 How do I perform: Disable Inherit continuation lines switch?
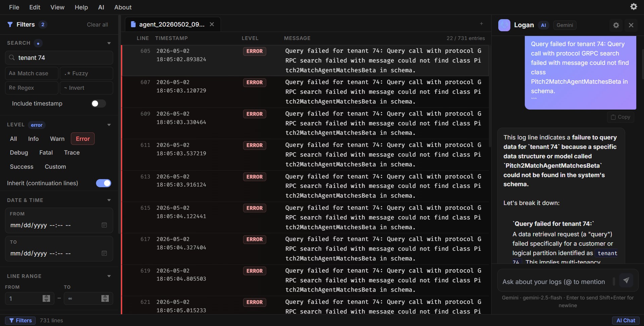[103, 183]
